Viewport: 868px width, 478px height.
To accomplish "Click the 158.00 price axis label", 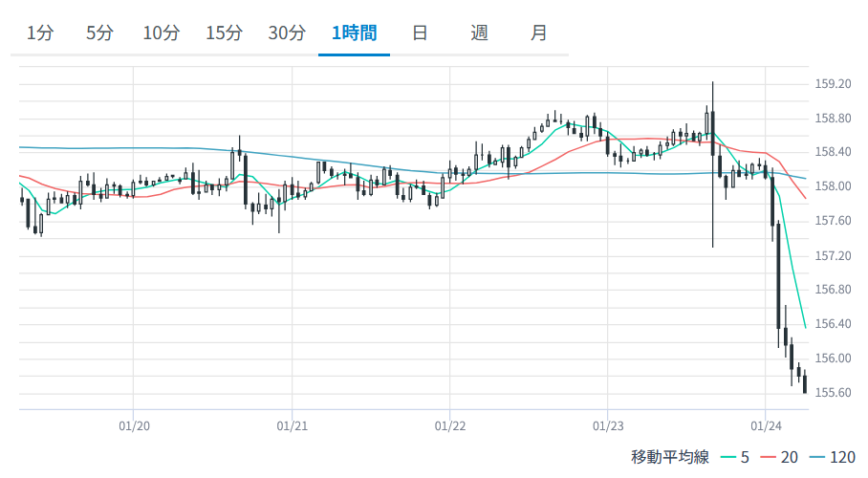I will point(833,186).
